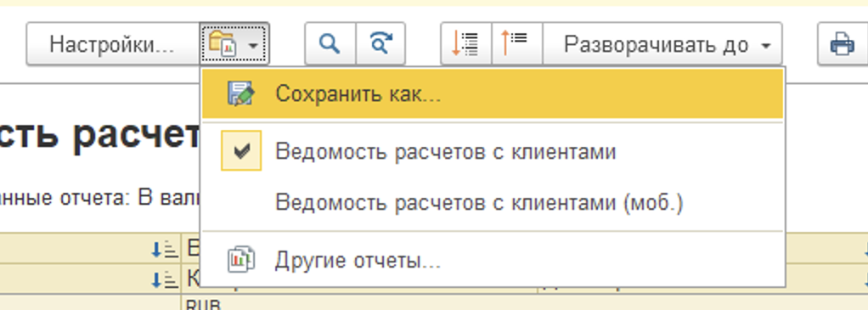Open the Настройки... report settings

[113, 44]
